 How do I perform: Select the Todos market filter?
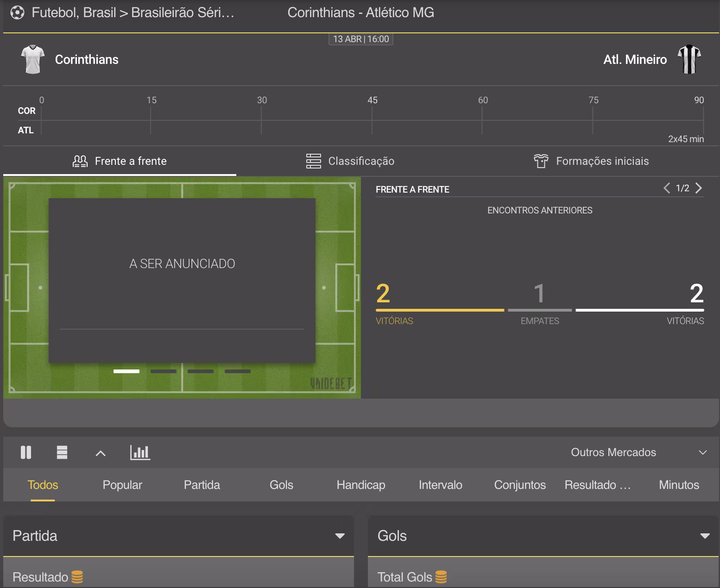43,485
